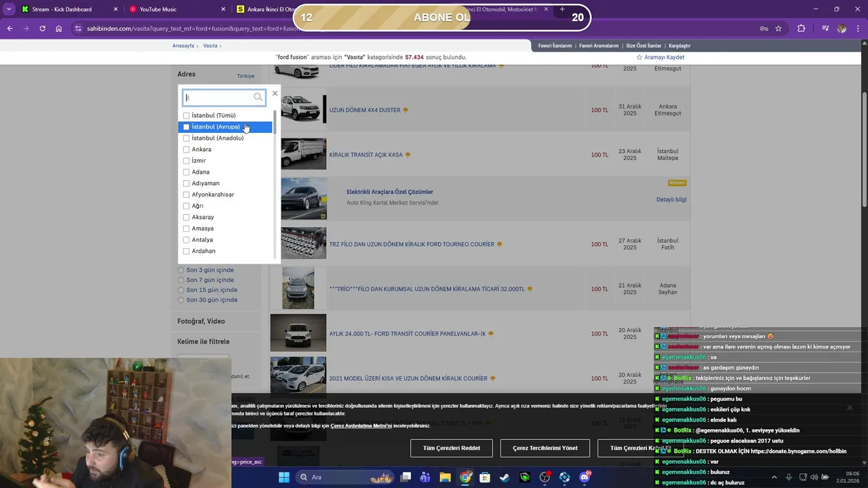Click Vasıta breadcrumb link
This screenshot has height=488, width=868.
tap(210, 45)
